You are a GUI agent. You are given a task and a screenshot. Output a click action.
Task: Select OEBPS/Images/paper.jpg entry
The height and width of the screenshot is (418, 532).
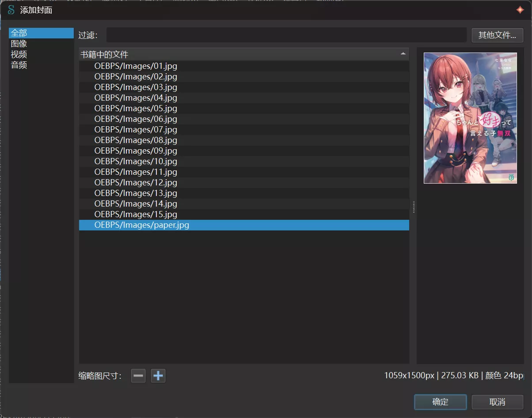[141, 225]
